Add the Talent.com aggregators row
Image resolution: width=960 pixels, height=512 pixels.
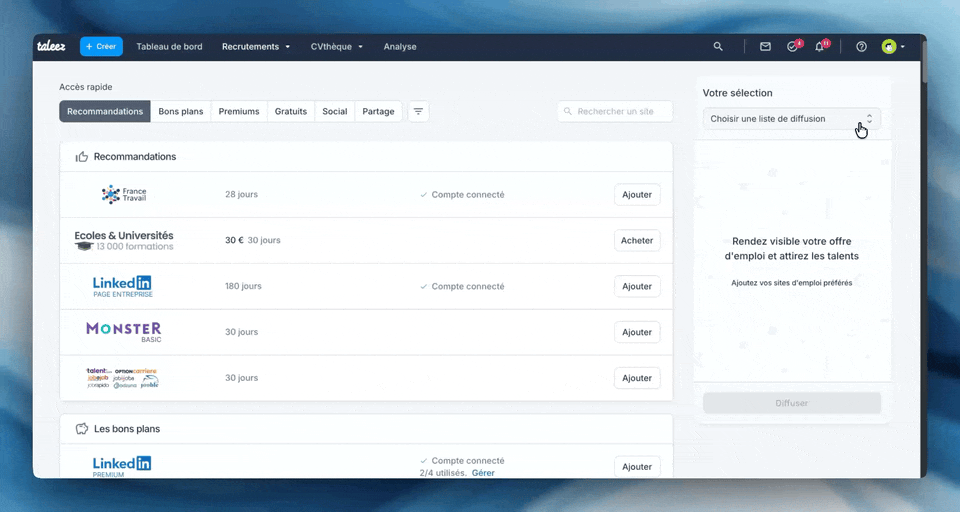[637, 378]
